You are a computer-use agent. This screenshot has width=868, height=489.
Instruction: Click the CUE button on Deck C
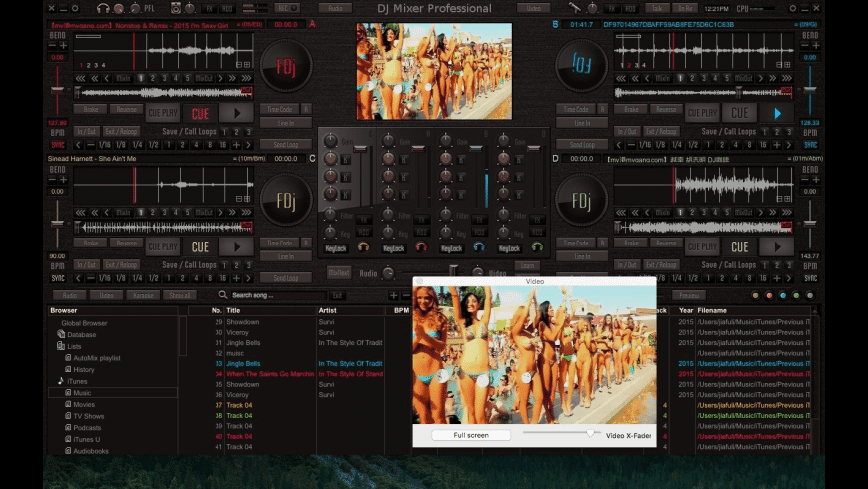point(200,246)
